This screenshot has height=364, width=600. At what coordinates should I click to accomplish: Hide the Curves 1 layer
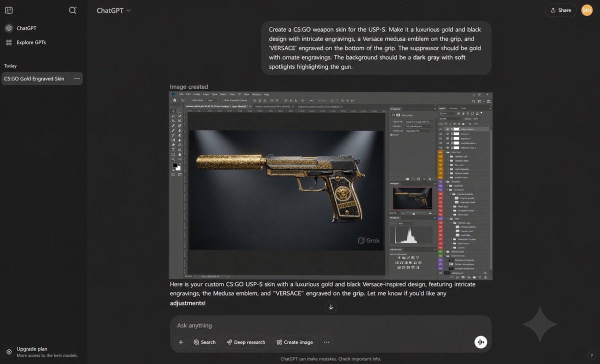440,134
